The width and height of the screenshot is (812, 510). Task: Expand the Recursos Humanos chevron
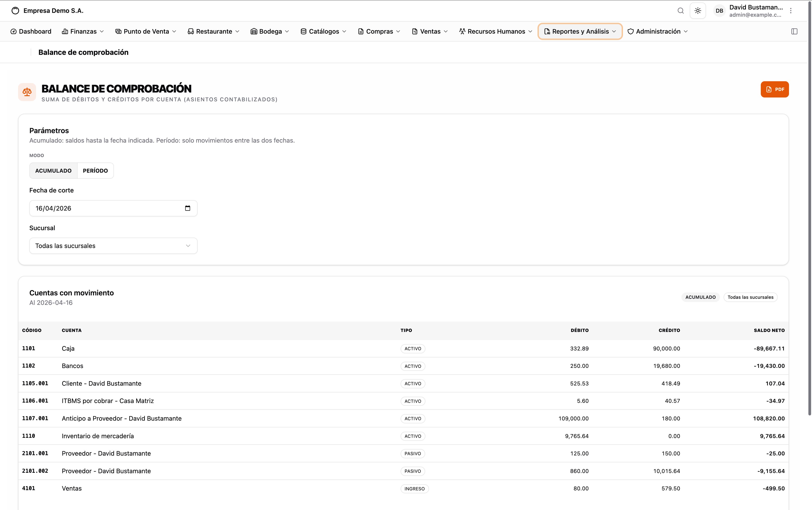(x=530, y=31)
